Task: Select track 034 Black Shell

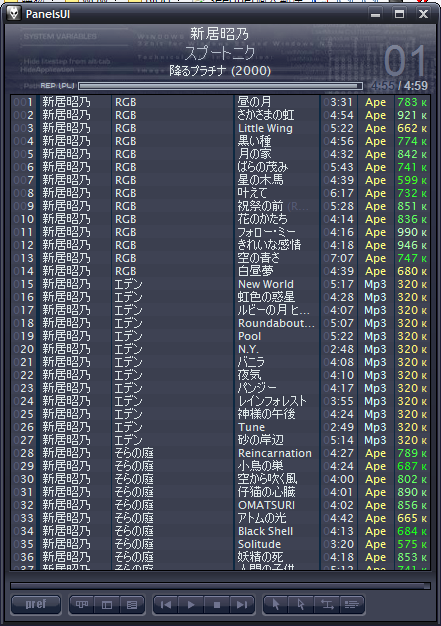Action: tap(220, 531)
